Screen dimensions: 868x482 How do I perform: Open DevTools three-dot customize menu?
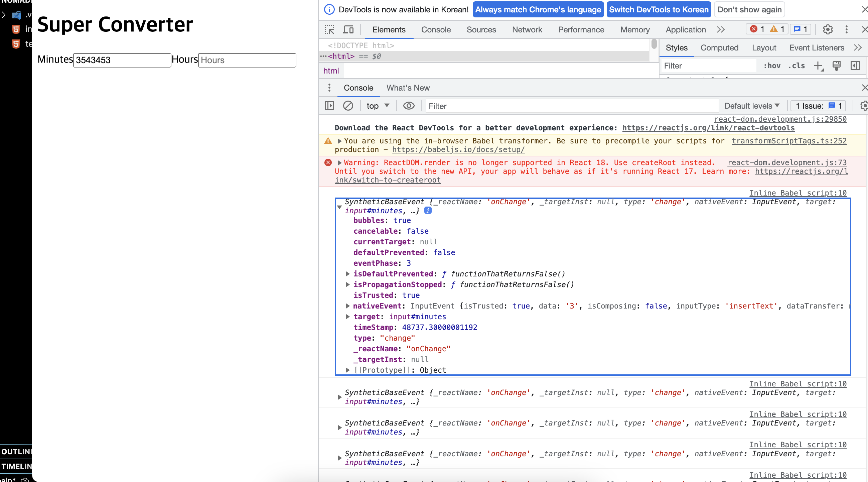[846, 30]
